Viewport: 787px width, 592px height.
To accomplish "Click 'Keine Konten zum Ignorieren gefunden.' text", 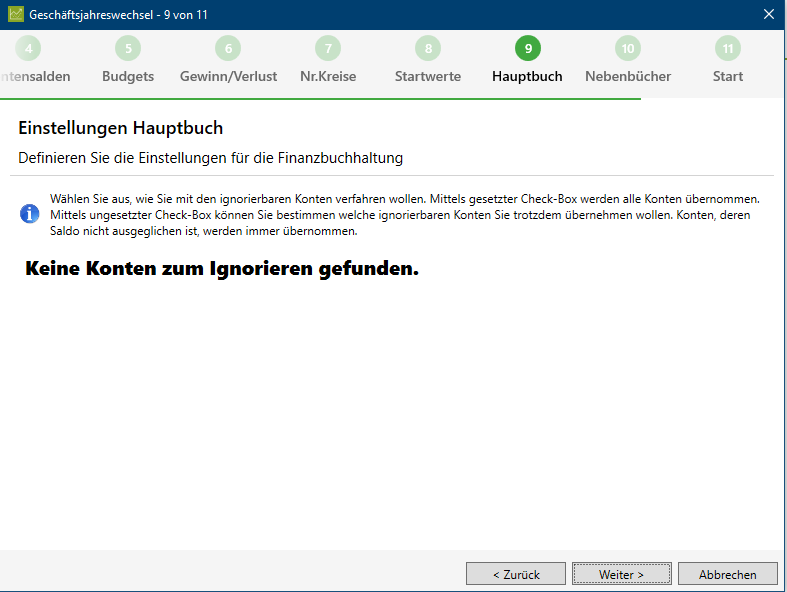I will click(222, 269).
